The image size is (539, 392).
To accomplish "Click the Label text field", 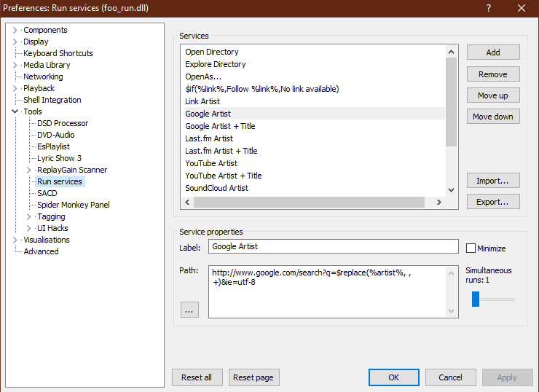I will click(333, 247).
